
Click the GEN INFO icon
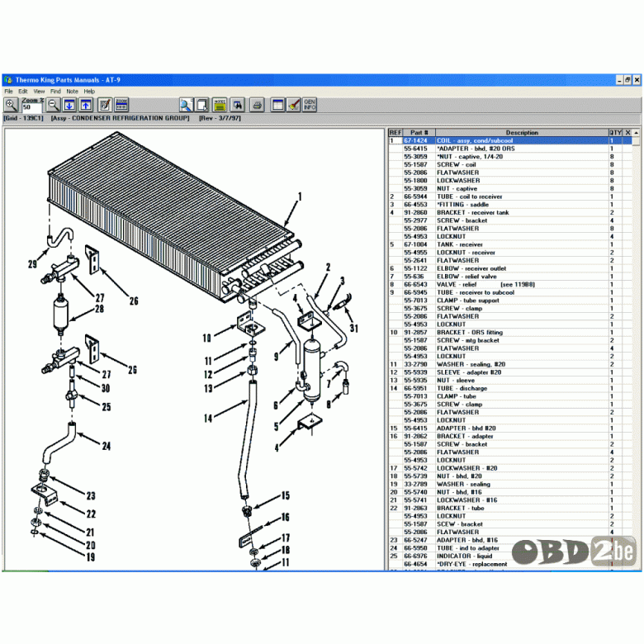pyautogui.click(x=310, y=105)
